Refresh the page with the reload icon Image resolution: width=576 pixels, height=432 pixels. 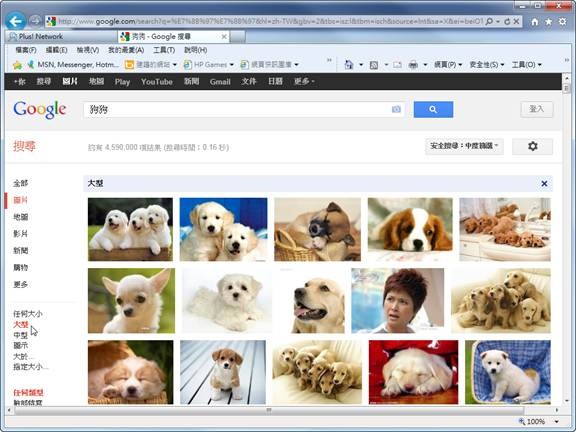tap(507, 21)
